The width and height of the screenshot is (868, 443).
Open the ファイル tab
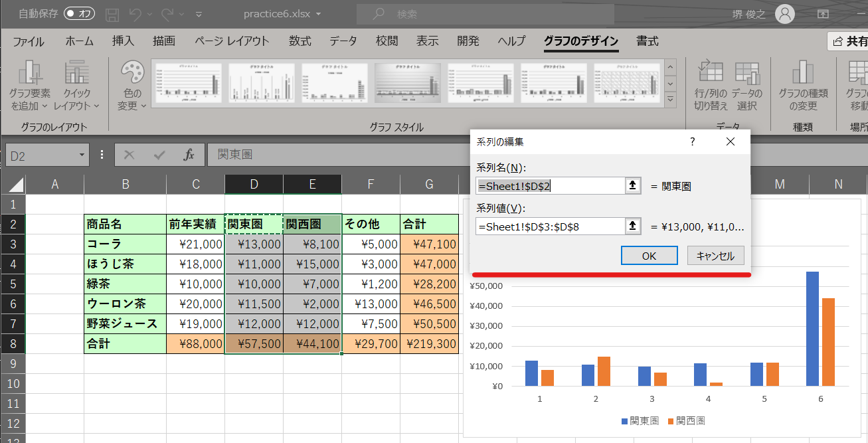(x=29, y=41)
